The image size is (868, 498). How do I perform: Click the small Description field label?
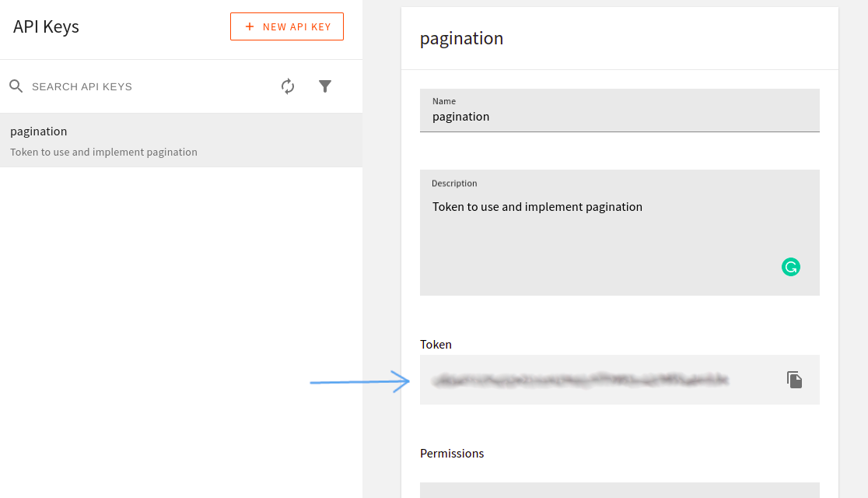click(454, 184)
